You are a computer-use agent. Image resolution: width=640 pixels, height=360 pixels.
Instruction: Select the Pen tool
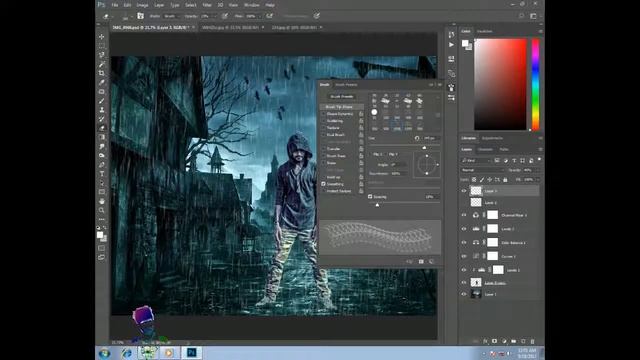(102, 164)
